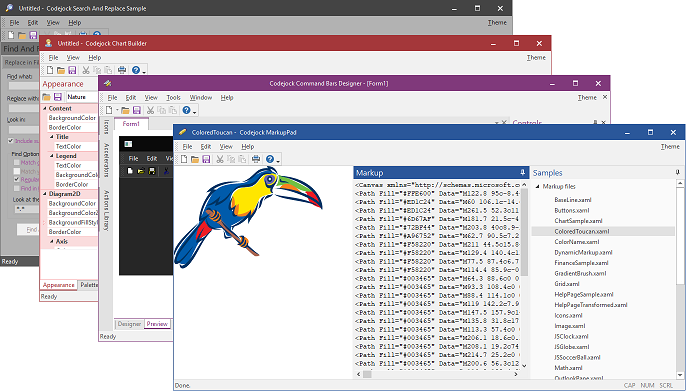Image resolution: width=687 pixels, height=392 pixels.
Task: Click Print icon in Chart Builder toolbar
Action: [x=122, y=70]
